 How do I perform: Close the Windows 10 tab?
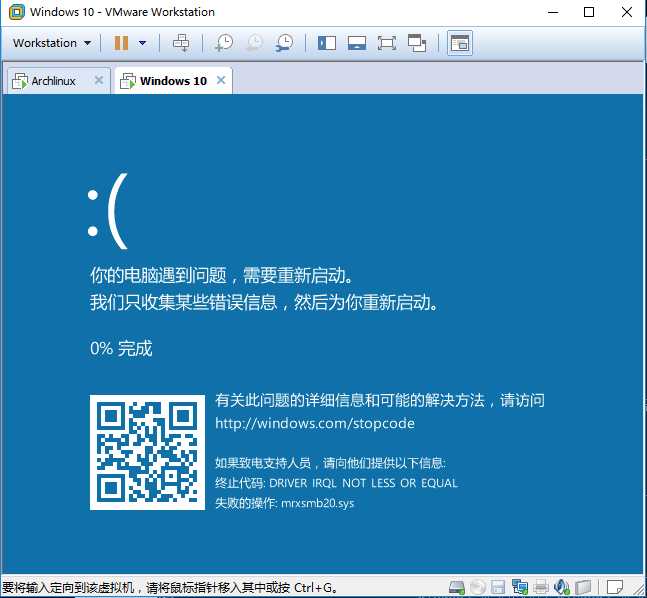tap(221, 80)
